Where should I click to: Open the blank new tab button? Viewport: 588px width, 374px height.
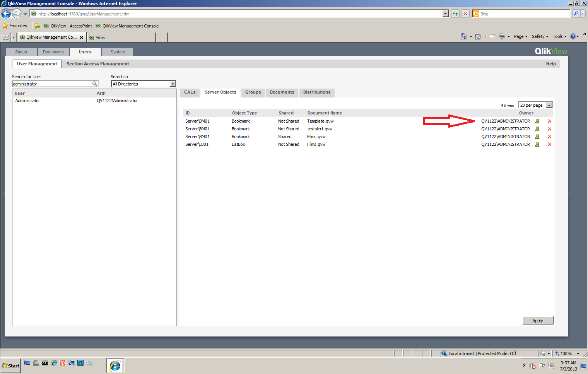tap(162, 38)
